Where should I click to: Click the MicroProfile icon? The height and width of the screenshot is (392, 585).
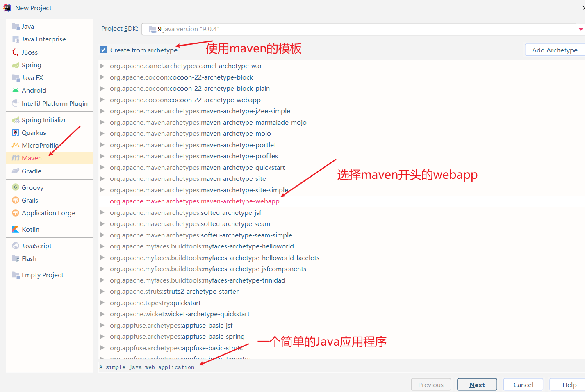16,145
